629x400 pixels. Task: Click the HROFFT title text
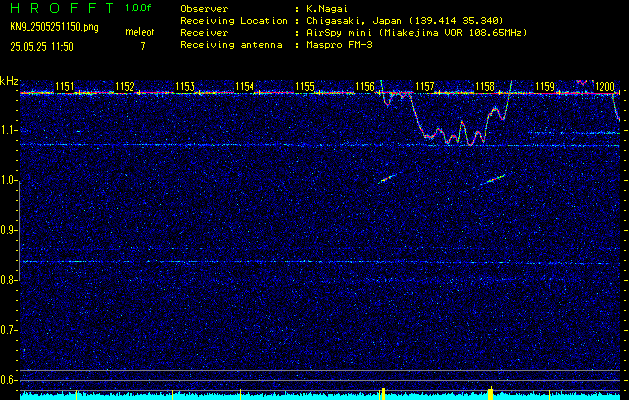62,8
